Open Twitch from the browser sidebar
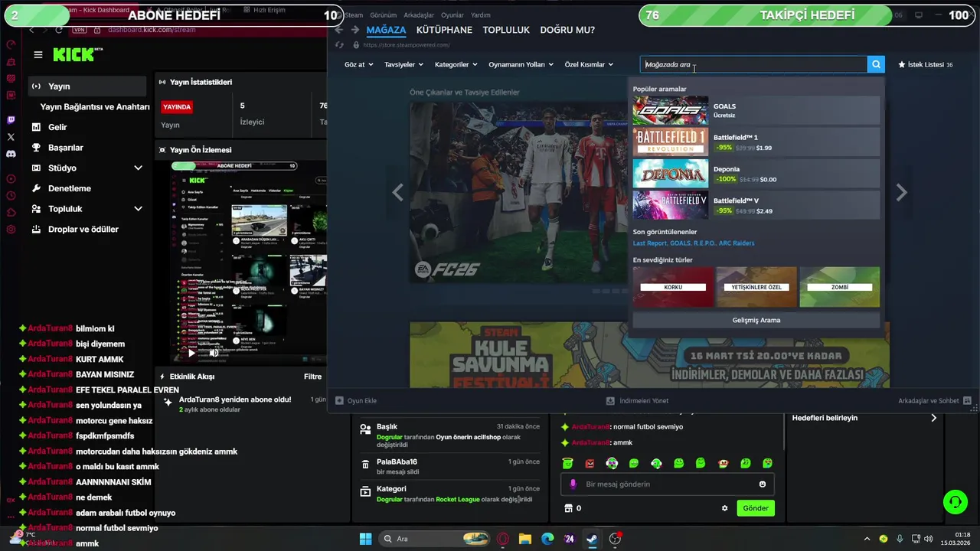Screen dimensions: 980x551 (11, 120)
